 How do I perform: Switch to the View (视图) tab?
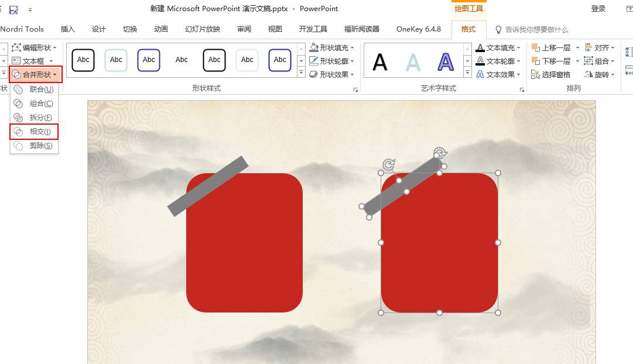tap(275, 29)
